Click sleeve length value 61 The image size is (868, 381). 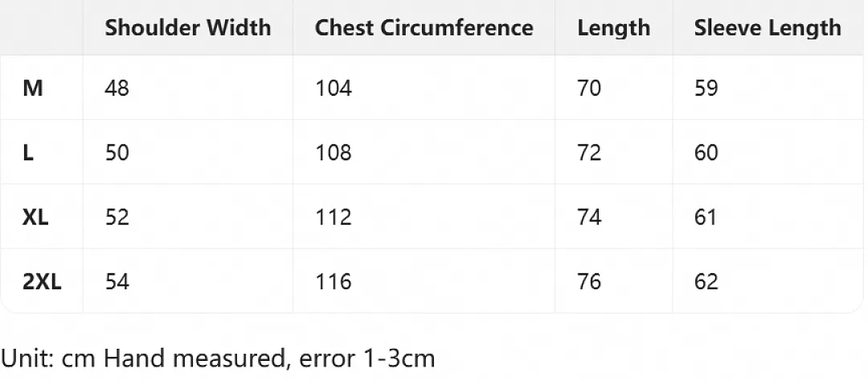[x=706, y=216]
